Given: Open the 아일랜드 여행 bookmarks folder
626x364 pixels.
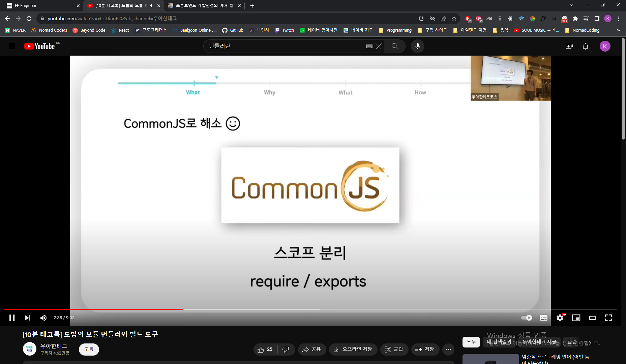Looking at the screenshot, I should point(470,30).
